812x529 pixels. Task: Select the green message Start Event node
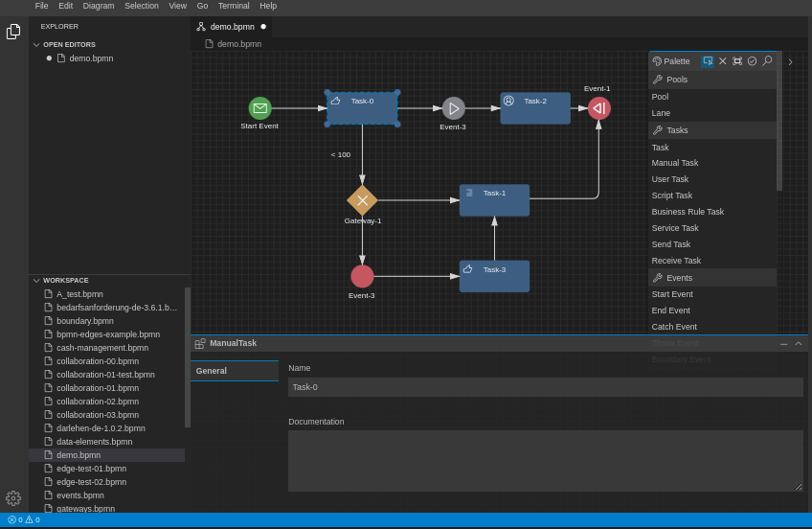259,108
